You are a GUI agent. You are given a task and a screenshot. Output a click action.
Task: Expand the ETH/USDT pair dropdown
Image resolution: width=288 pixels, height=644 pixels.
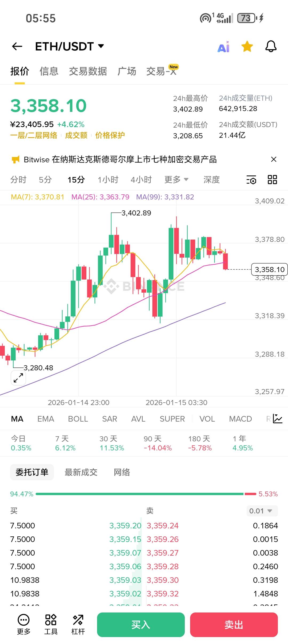(101, 46)
